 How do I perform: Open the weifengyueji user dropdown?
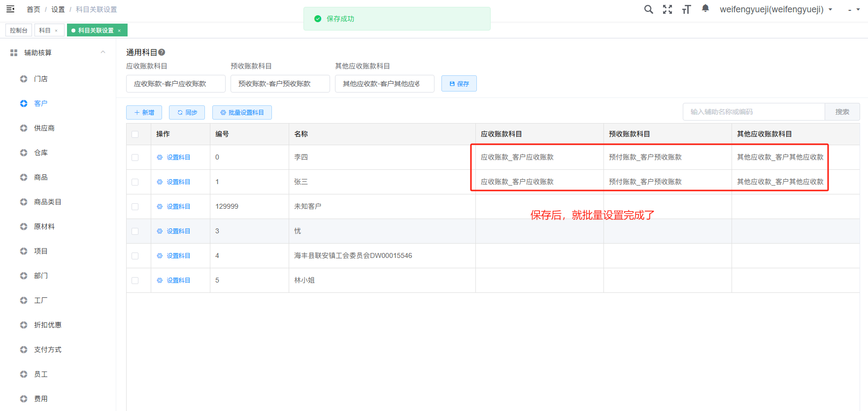pos(776,9)
